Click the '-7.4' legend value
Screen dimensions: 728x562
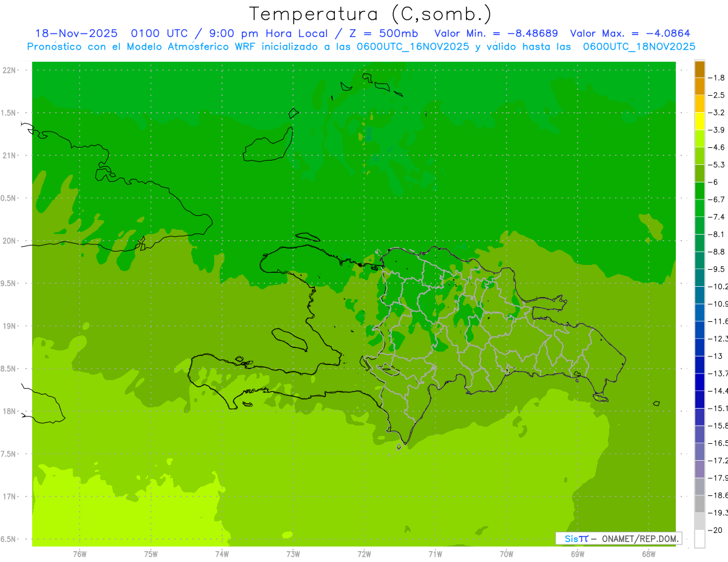pyautogui.click(x=717, y=217)
